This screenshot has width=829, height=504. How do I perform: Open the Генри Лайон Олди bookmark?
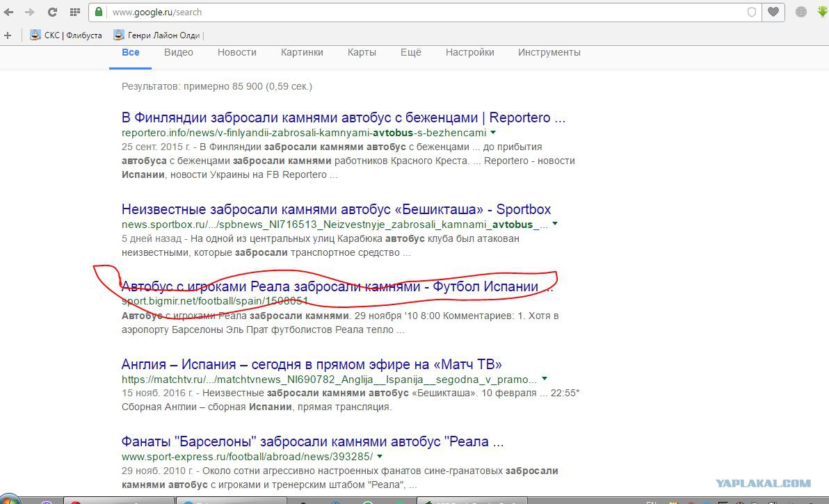[x=157, y=35]
